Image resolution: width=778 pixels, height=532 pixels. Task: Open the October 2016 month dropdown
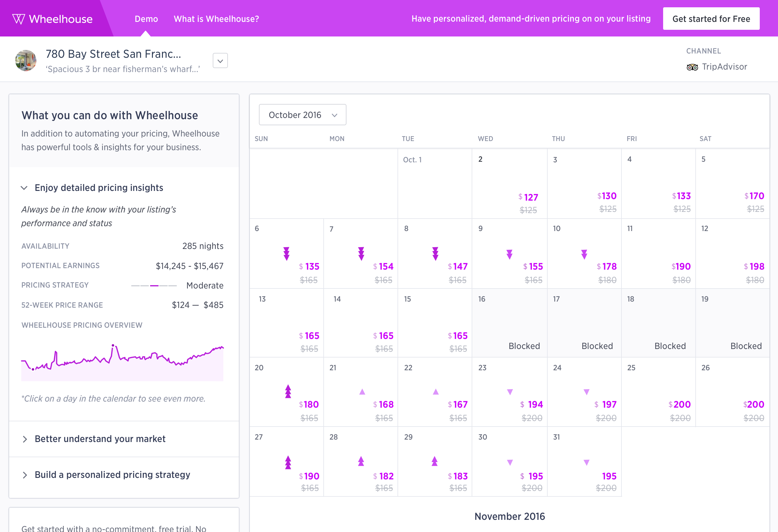click(302, 115)
